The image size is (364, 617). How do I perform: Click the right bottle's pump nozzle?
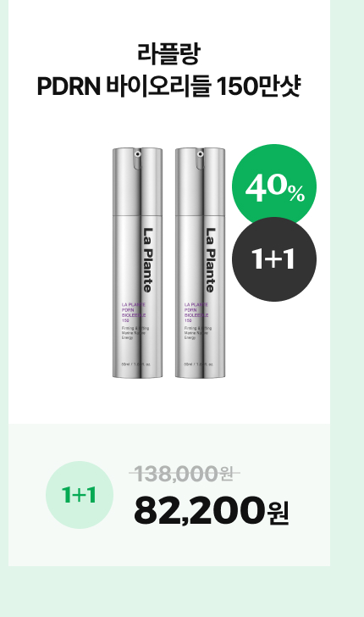[x=200, y=154]
